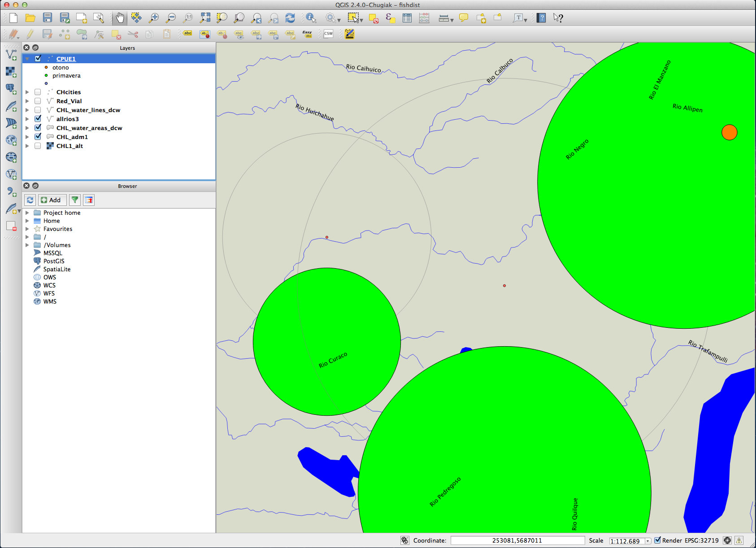
Task: Expand Project home in Browser
Action: coord(27,213)
